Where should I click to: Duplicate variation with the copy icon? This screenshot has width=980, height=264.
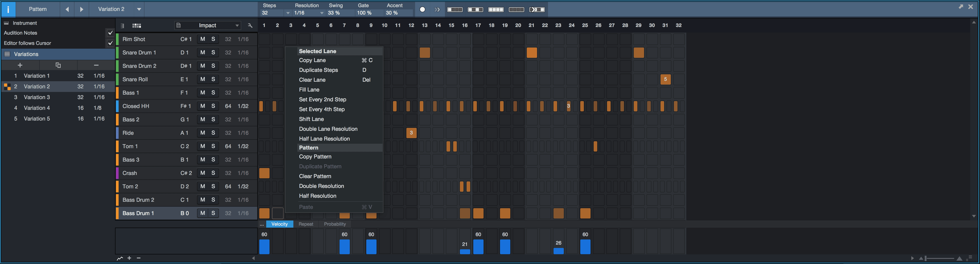58,65
